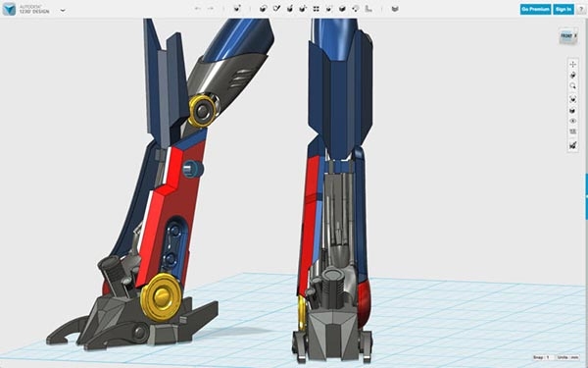Screen dimensions: 588x368
Task: Select the Pan navigation tool
Action: [x=572, y=64]
